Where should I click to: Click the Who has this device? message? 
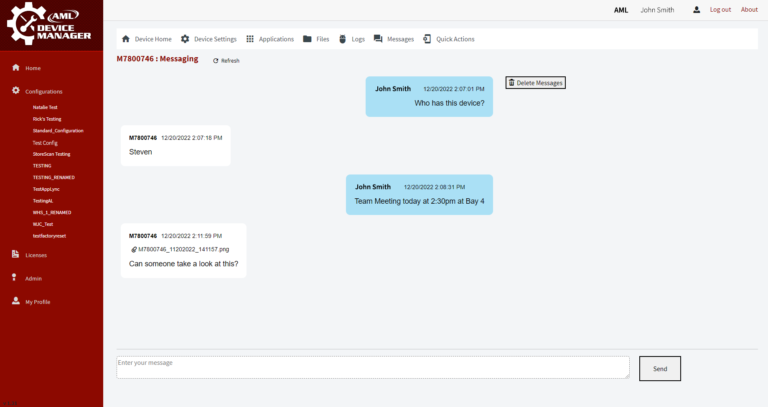[x=449, y=103]
